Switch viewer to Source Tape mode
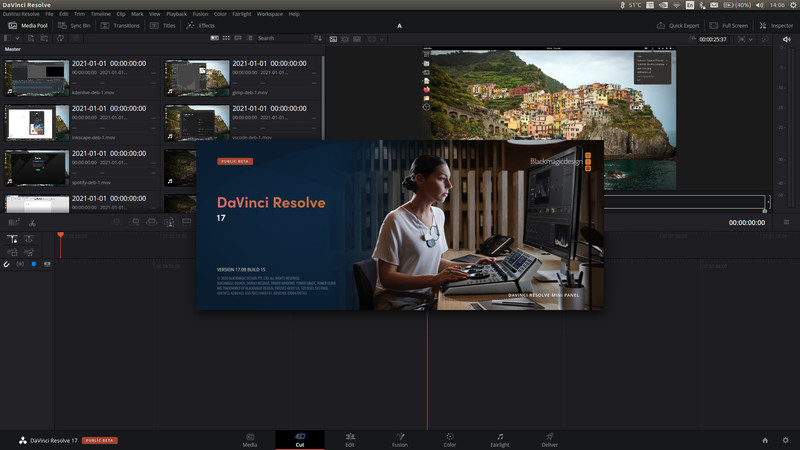Image resolution: width=800 pixels, height=450 pixels. tap(345, 39)
